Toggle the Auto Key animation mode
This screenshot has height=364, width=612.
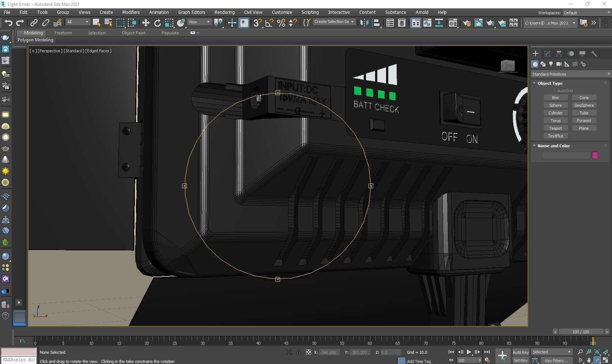pyautogui.click(x=521, y=352)
